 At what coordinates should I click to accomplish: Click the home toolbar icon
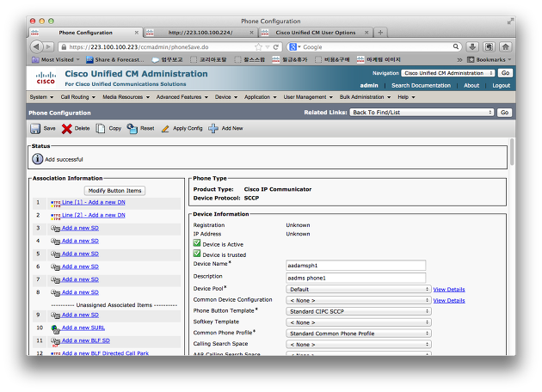pyautogui.click(x=505, y=46)
